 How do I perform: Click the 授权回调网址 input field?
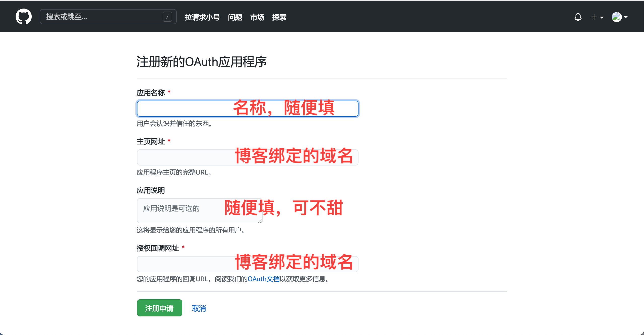184,264
